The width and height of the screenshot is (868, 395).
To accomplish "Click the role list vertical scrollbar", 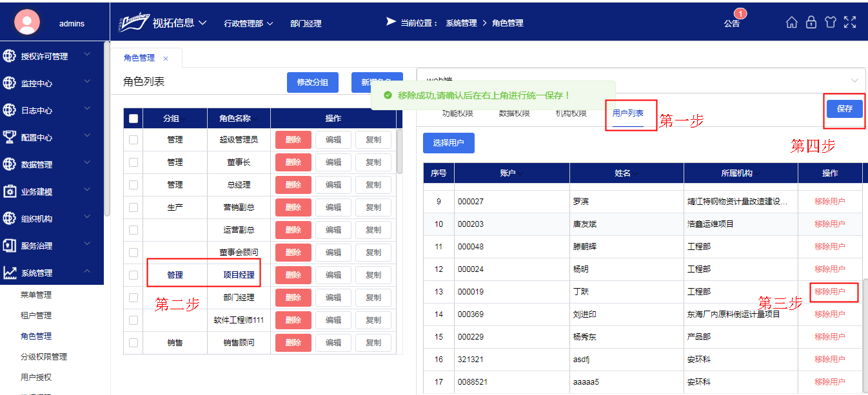I will point(400,151).
